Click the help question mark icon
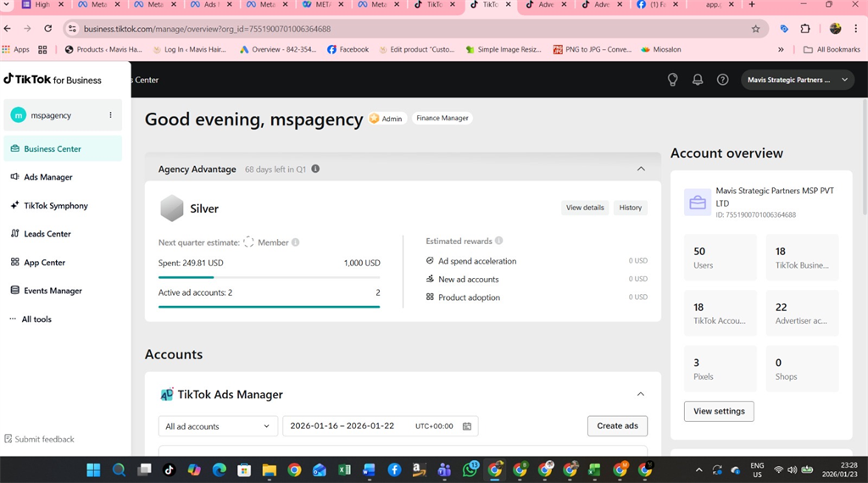The height and width of the screenshot is (483, 868). [x=722, y=80]
